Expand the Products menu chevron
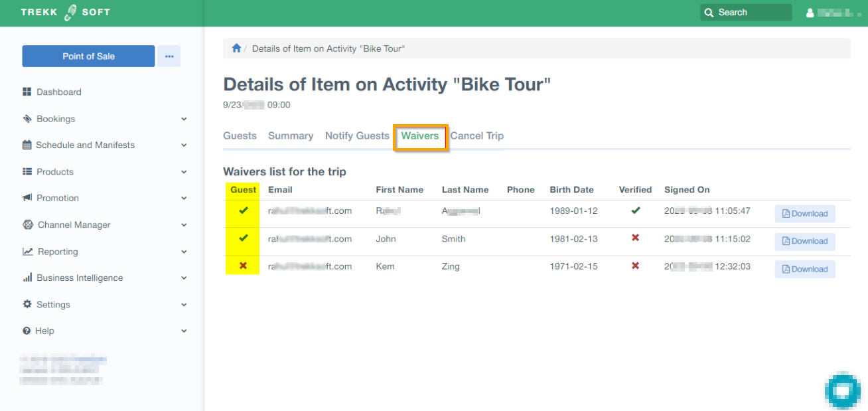 coord(184,172)
